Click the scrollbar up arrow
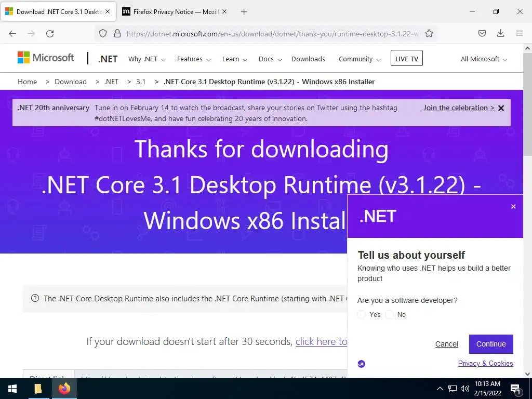This screenshot has height=399, width=532. pyautogui.click(x=527, y=48)
